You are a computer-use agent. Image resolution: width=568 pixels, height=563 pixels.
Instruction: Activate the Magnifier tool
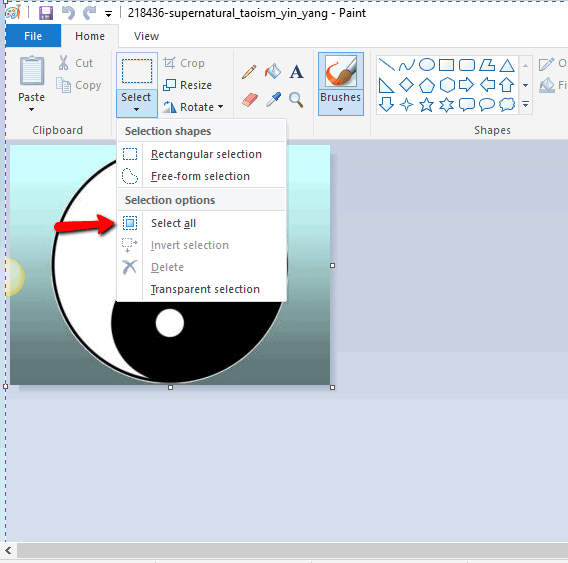296,100
